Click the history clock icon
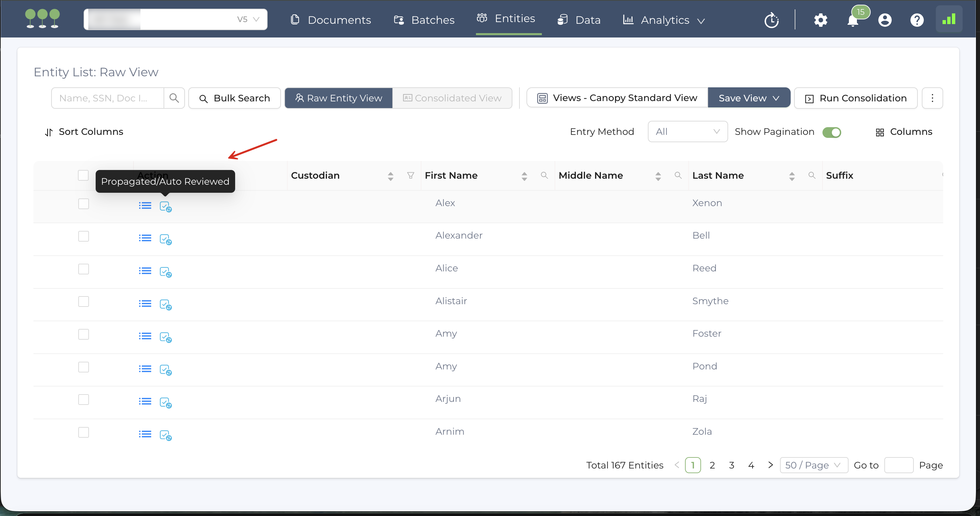980x516 pixels. point(771,20)
